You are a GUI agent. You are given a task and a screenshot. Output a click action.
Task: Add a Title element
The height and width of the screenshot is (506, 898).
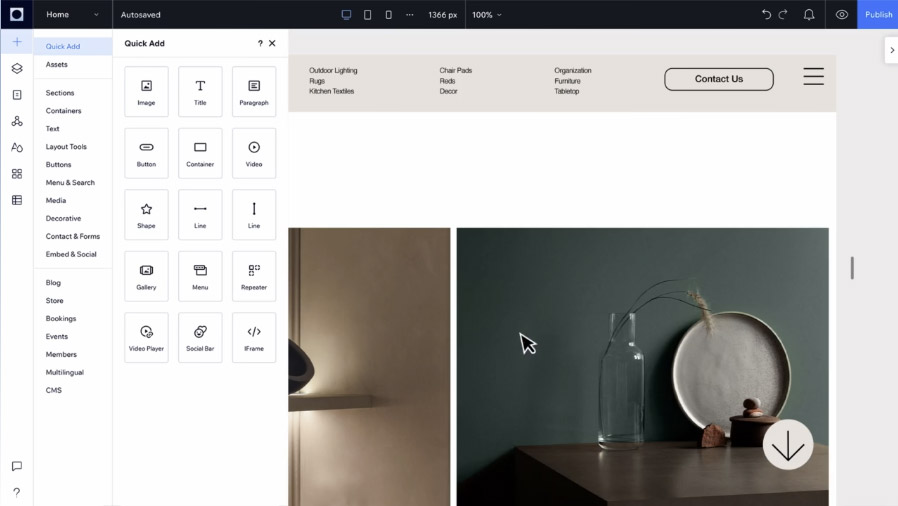[200, 92]
